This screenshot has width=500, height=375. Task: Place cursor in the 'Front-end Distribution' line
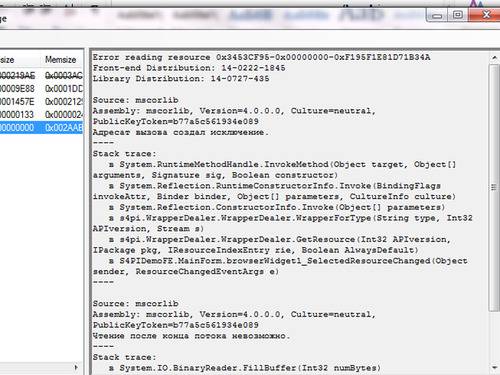[189, 68]
